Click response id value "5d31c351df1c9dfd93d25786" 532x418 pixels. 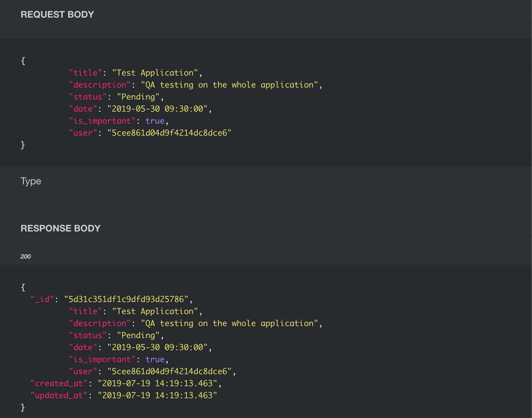point(126,299)
